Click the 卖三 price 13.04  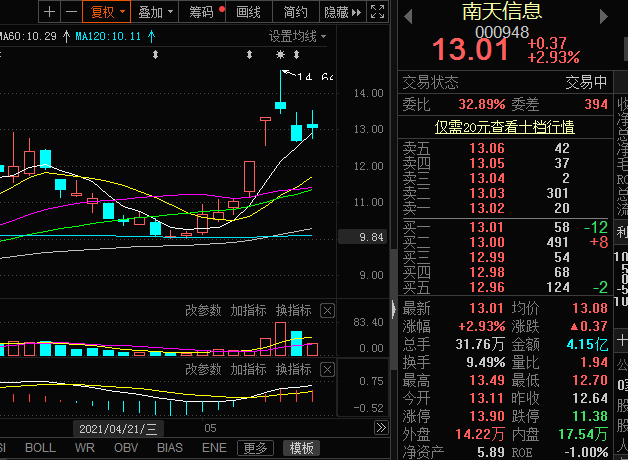[x=487, y=178]
